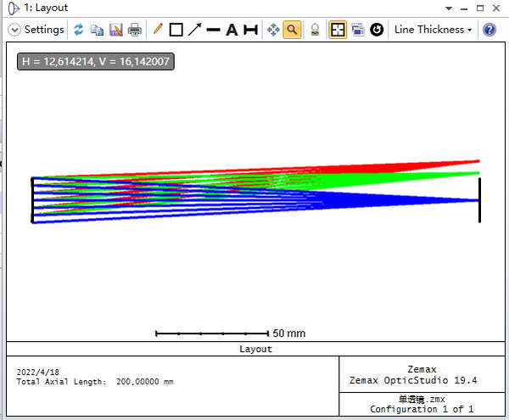Click the 50 mm scale bar label

point(289,333)
